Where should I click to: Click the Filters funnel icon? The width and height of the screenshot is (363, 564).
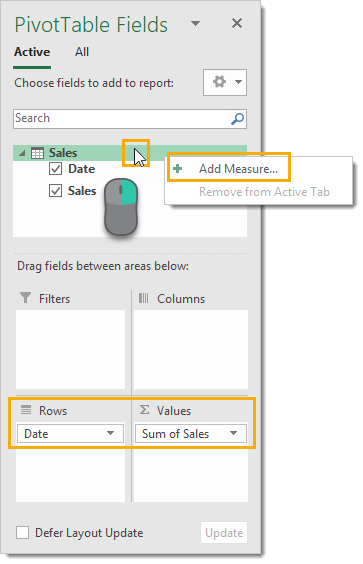tap(25, 298)
